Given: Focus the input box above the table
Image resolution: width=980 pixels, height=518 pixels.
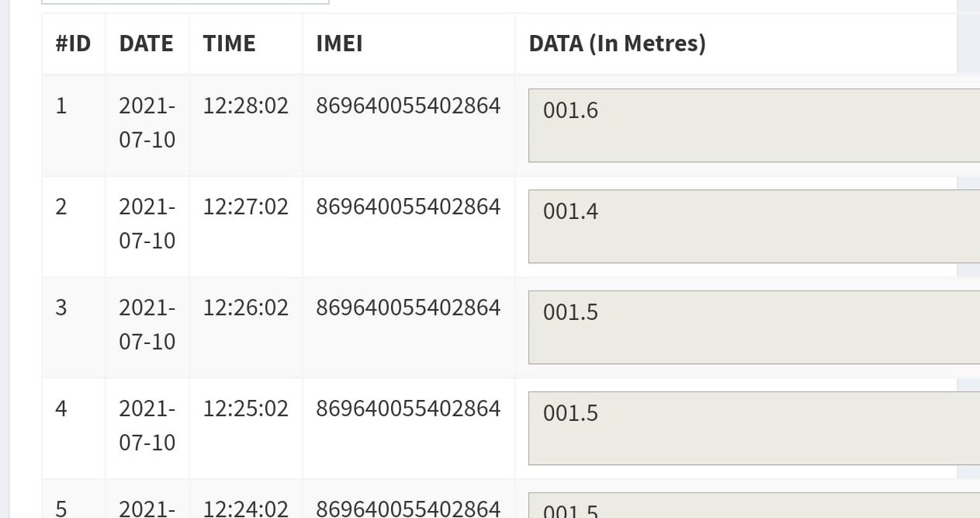Looking at the screenshot, I should 185,1.
